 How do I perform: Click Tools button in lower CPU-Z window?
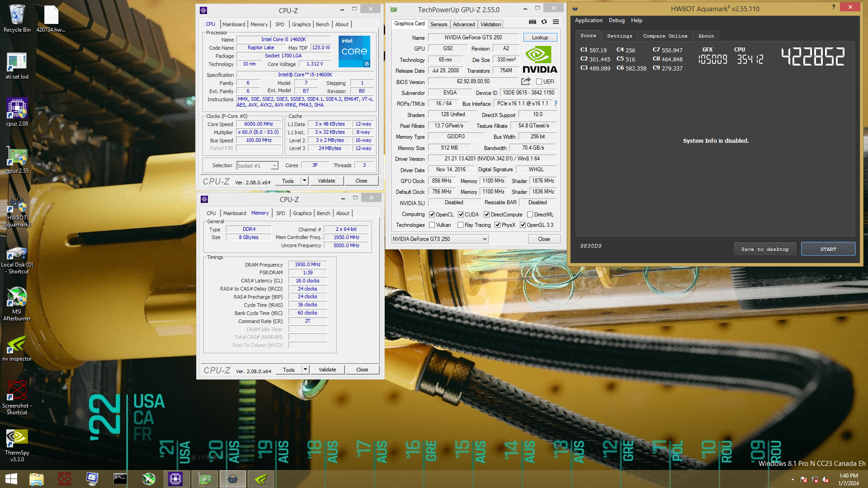[x=289, y=370]
